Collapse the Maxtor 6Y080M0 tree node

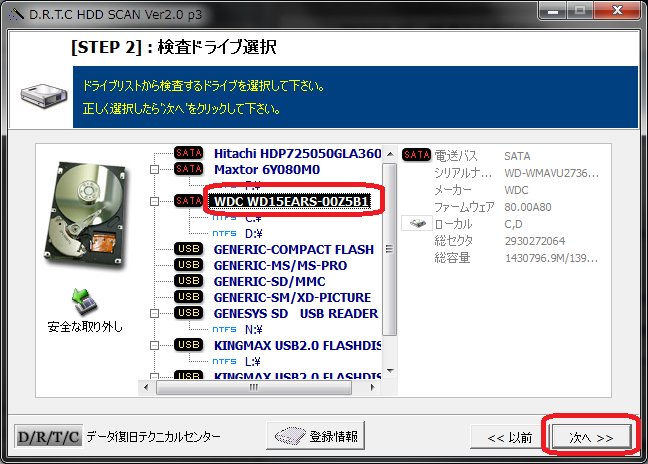click(x=154, y=169)
